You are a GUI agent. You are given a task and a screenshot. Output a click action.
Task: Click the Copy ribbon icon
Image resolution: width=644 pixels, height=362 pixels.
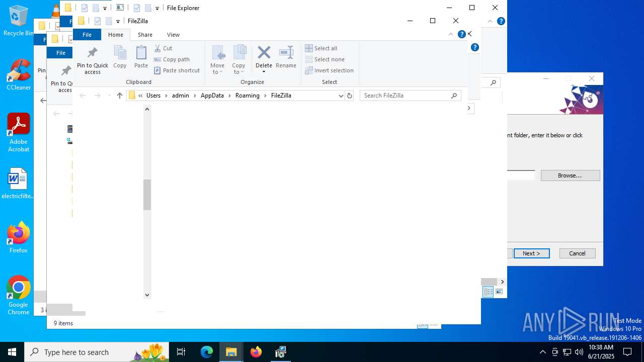[x=120, y=57]
